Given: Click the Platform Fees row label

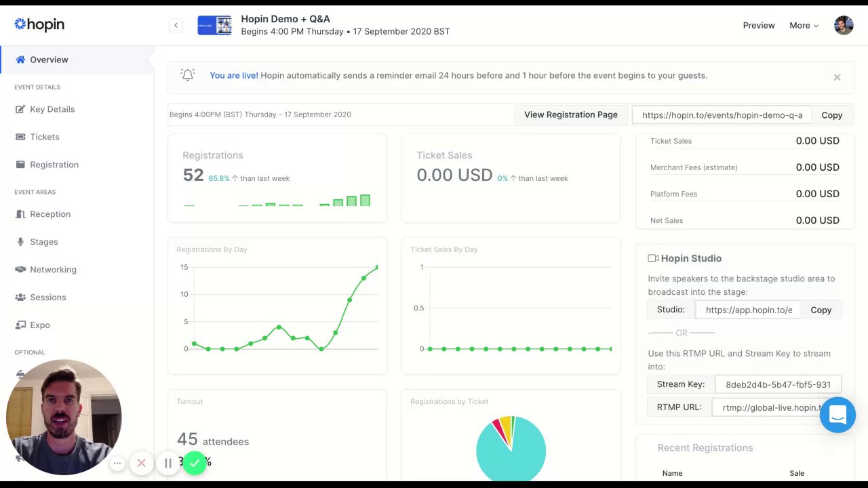Looking at the screenshot, I should (673, 194).
